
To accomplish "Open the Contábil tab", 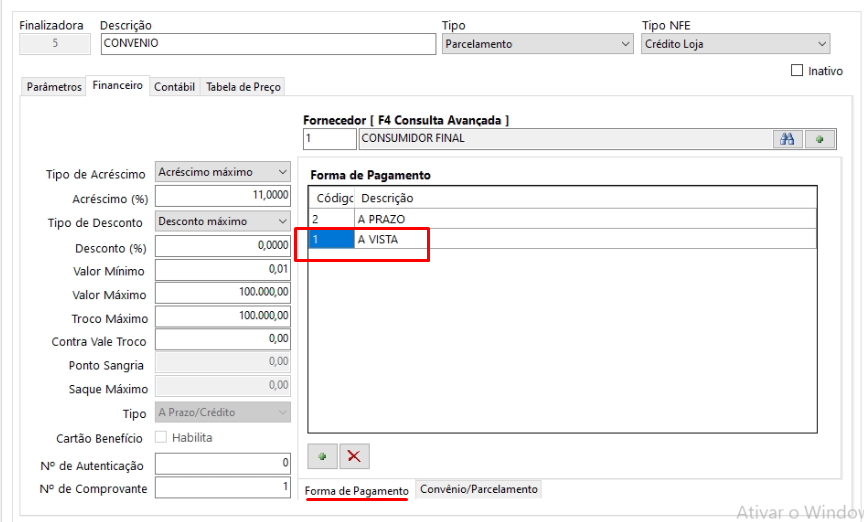I will click(174, 87).
